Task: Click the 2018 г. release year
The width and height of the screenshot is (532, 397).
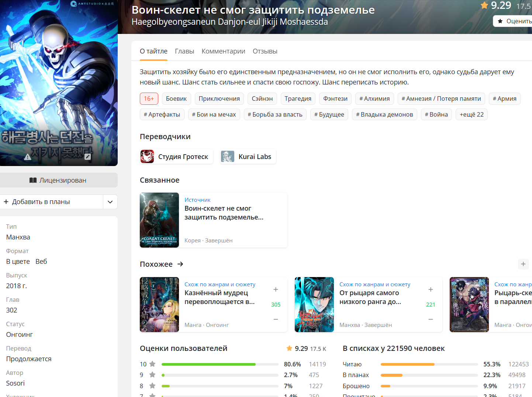Action: (17, 286)
